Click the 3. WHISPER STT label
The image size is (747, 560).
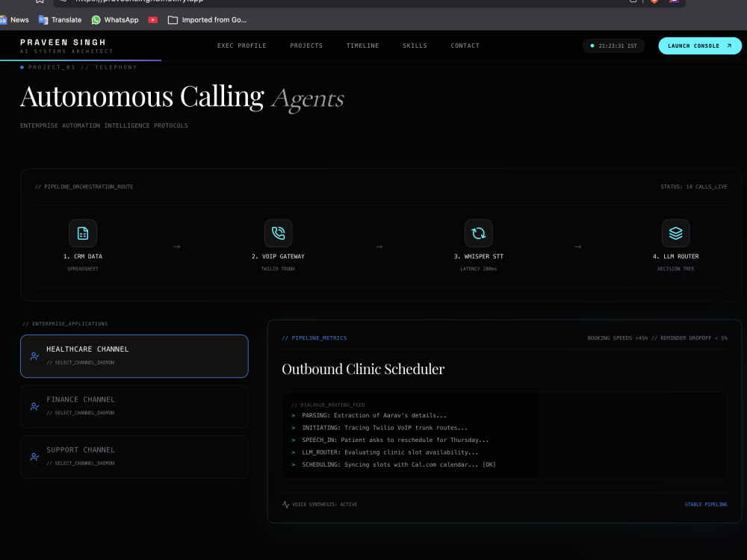click(x=478, y=256)
